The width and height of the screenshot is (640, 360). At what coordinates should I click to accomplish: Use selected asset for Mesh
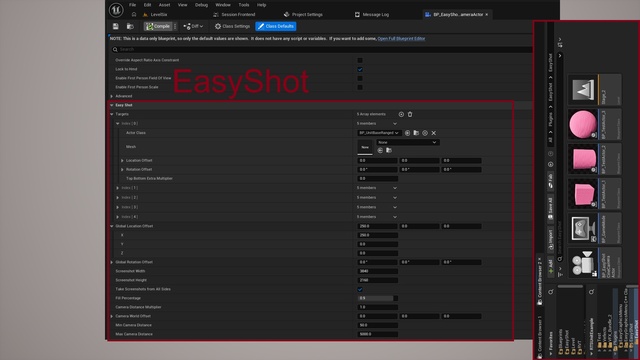(x=380, y=150)
